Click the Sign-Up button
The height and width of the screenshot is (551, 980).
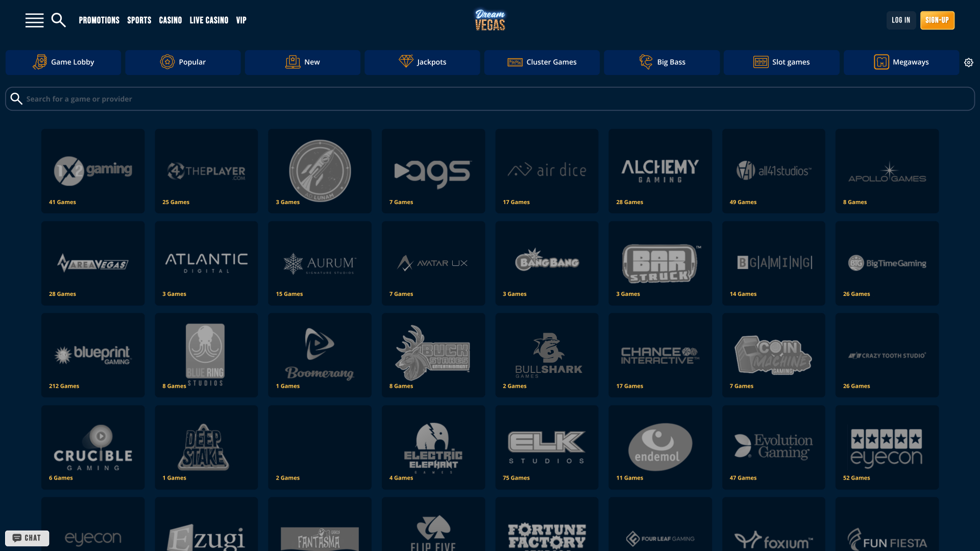(937, 20)
